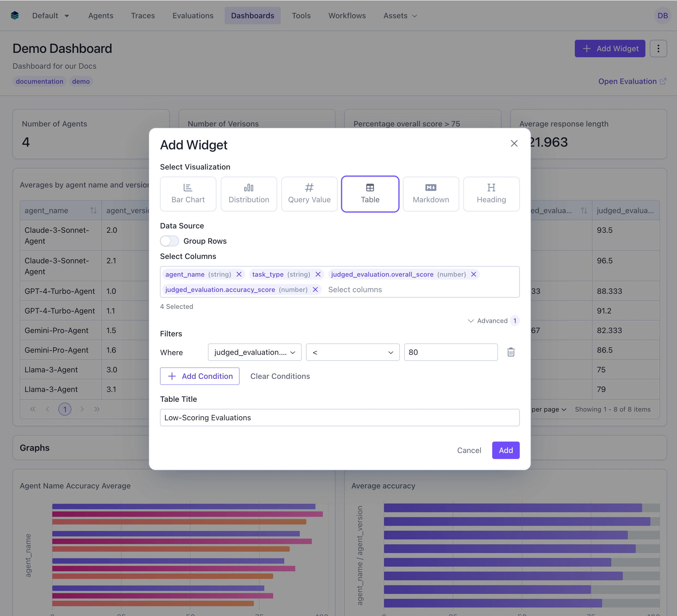Open the filter field judged_evaluation dropdown
This screenshot has height=616, width=677.
pyautogui.click(x=254, y=352)
